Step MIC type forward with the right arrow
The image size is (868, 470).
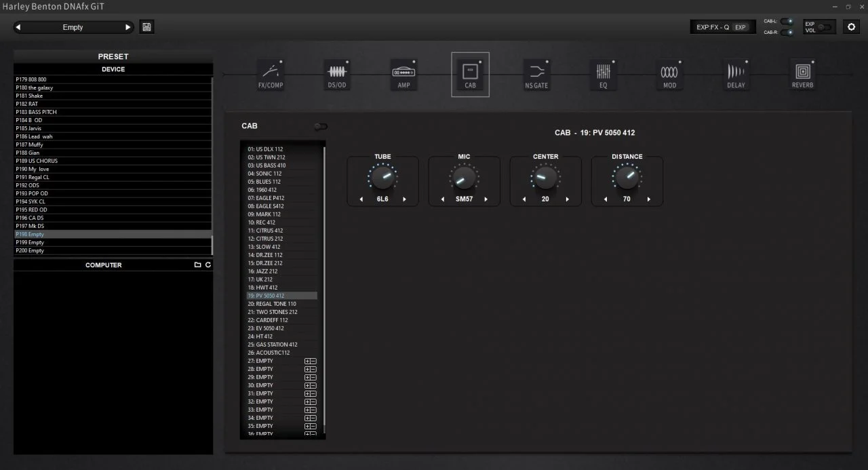pos(486,199)
